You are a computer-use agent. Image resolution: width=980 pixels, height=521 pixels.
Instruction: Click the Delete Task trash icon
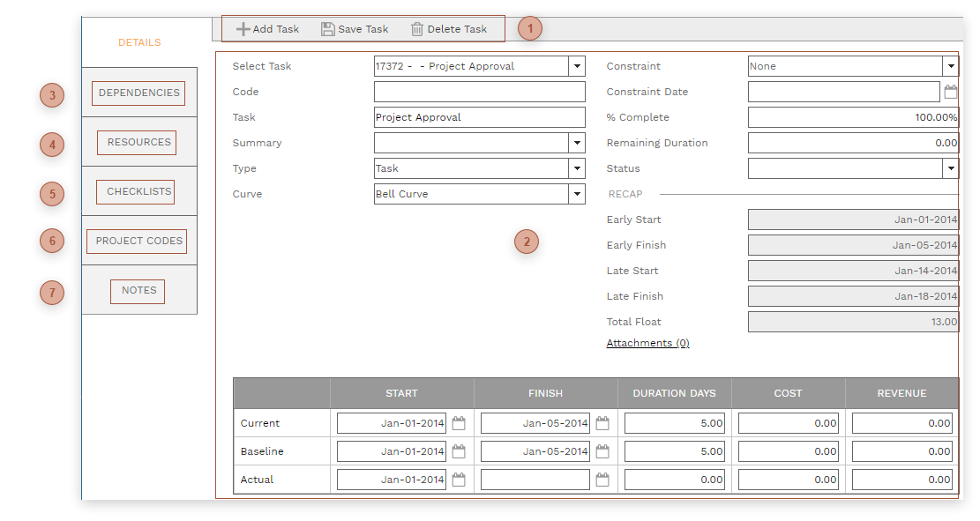[416, 28]
